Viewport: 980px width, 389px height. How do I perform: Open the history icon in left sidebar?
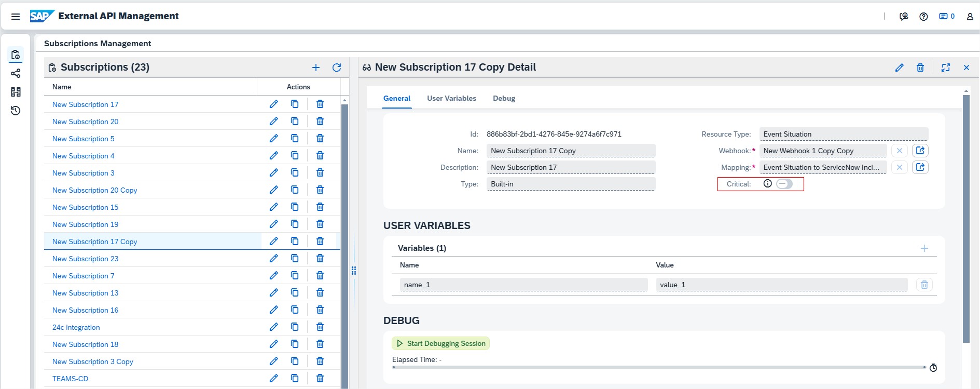tap(16, 111)
